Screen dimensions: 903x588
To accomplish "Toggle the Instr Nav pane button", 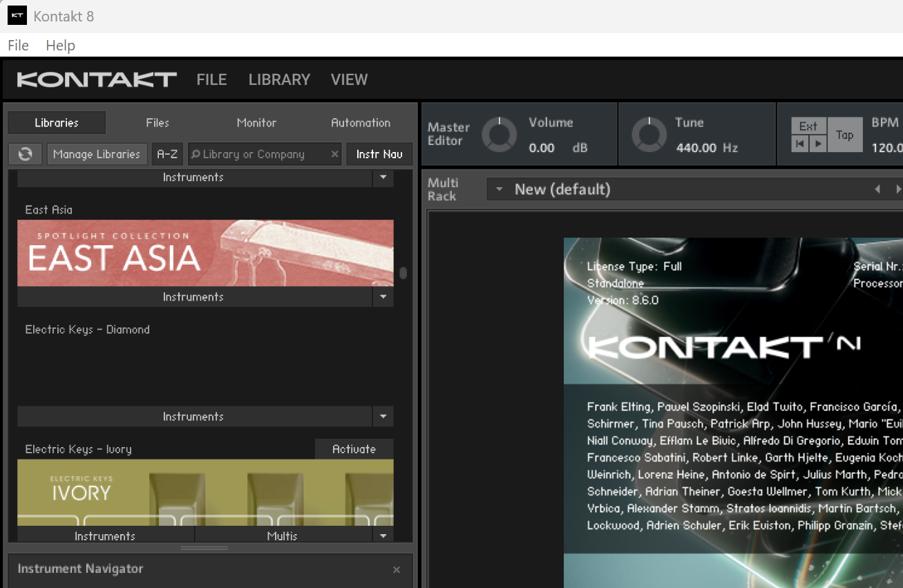I will 379,154.
